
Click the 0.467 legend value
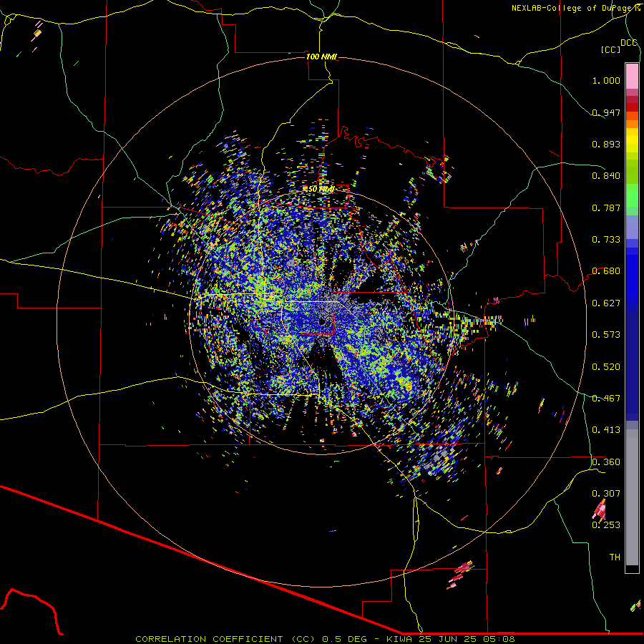click(606, 399)
